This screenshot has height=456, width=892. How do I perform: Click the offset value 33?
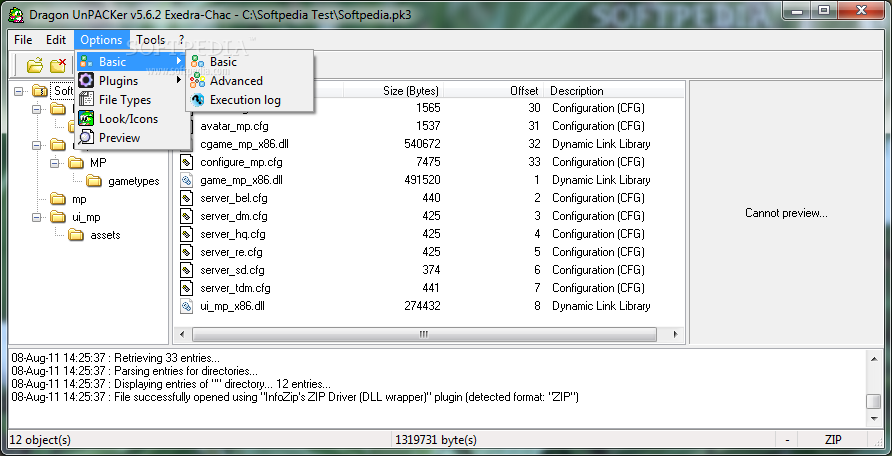coord(534,162)
